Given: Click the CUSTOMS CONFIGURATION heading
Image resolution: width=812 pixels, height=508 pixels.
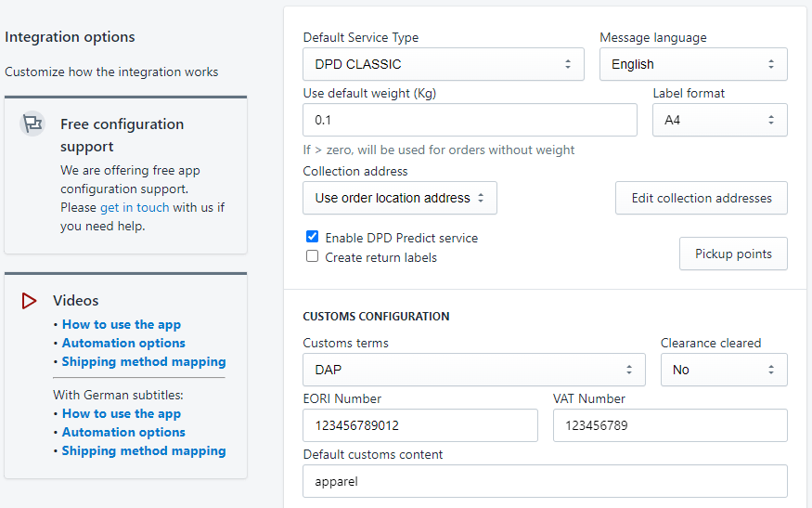Looking at the screenshot, I should 376,316.
